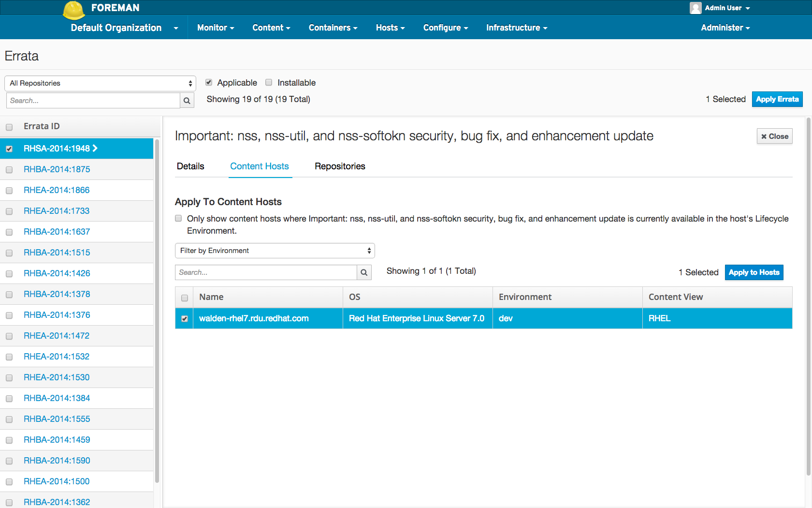Image resolution: width=812 pixels, height=508 pixels.
Task: Open errata RHBA-2014:1378
Action: [57, 294]
